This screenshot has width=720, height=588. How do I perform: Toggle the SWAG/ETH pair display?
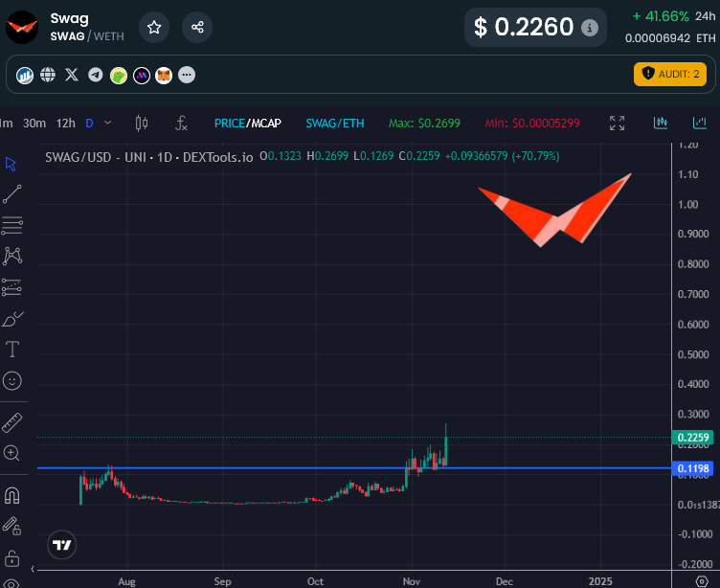(335, 124)
